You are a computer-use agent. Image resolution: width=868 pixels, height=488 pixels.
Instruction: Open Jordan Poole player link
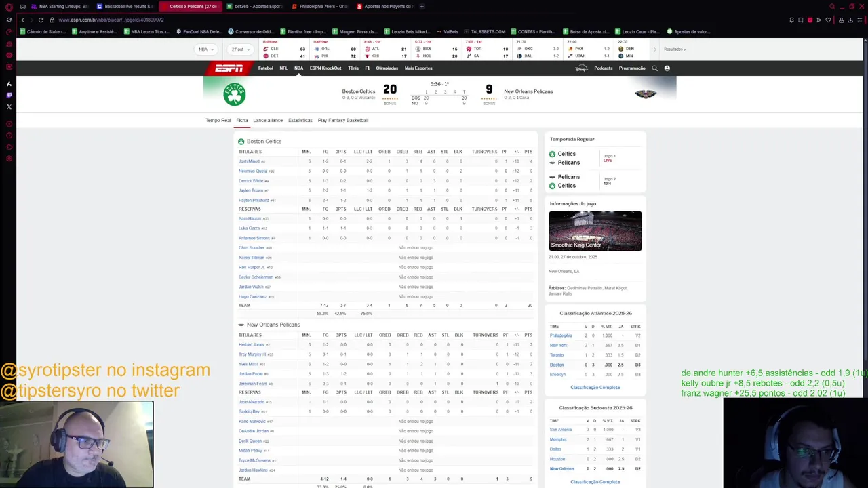pyautogui.click(x=250, y=373)
